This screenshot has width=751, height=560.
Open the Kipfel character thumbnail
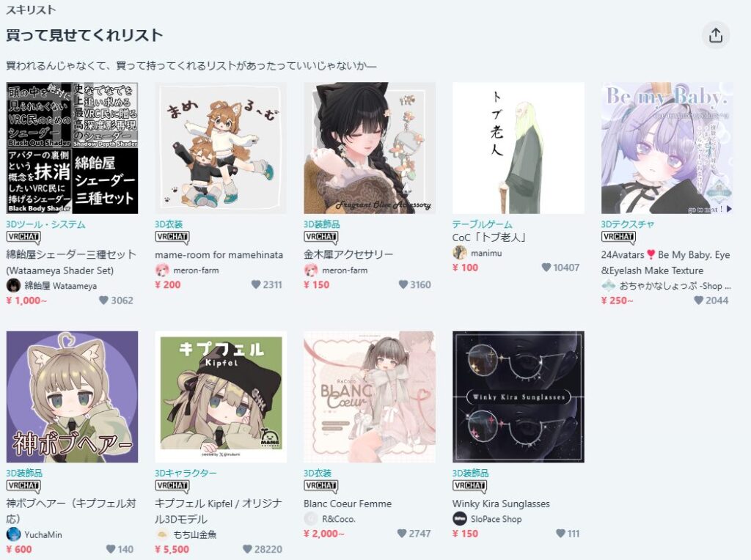tap(221, 397)
